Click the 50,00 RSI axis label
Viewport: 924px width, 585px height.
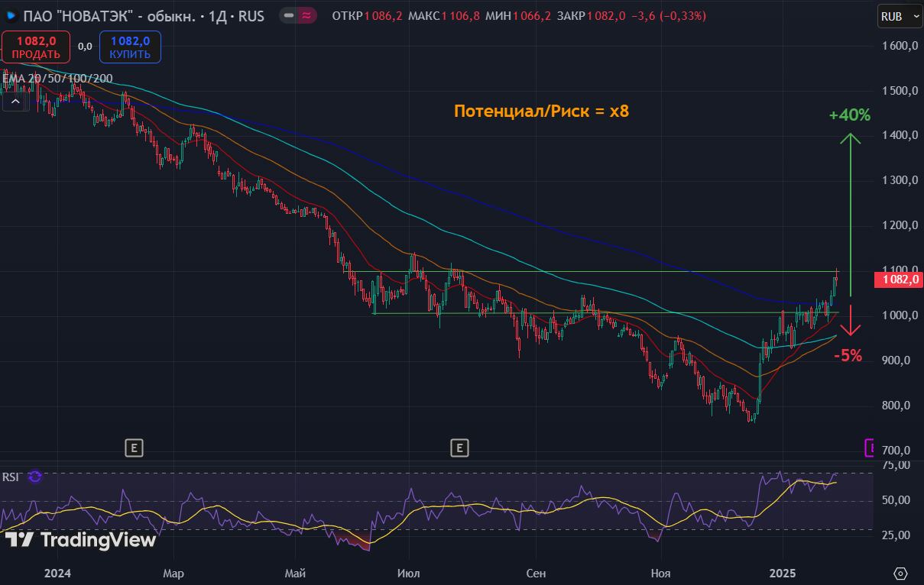click(894, 500)
